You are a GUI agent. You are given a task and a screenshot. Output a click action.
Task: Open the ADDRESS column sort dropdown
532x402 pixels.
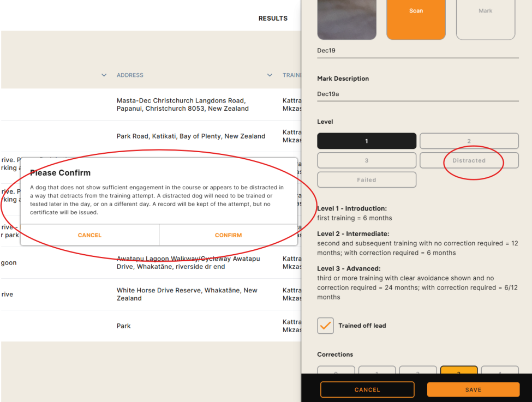[x=270, y=75]
